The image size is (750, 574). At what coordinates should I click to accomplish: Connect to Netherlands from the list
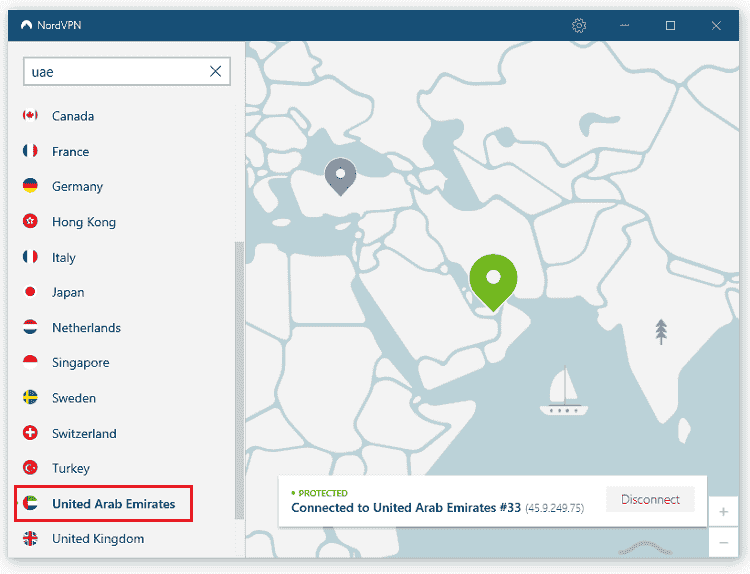click(x=86, y=328)
